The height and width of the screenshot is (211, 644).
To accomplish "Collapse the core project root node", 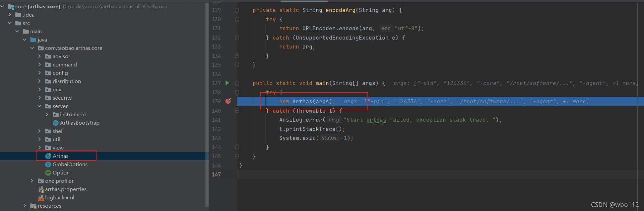I will point(2,6).
